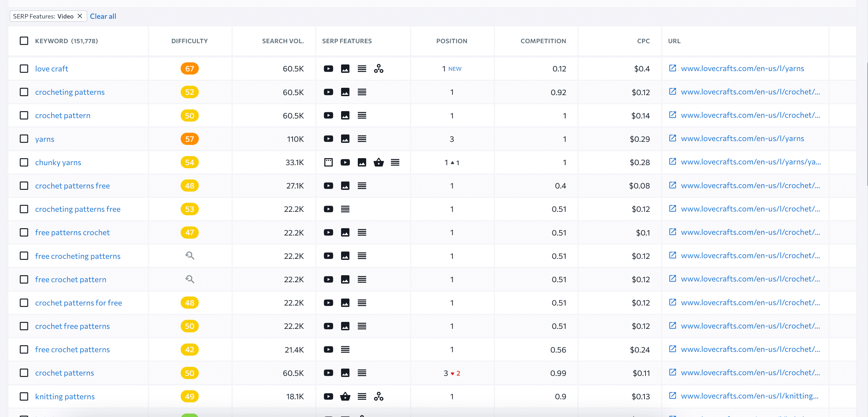Click the DIFFICULTY column header to sort
This screenshot has height=417, width=868.
pos(189,41)
